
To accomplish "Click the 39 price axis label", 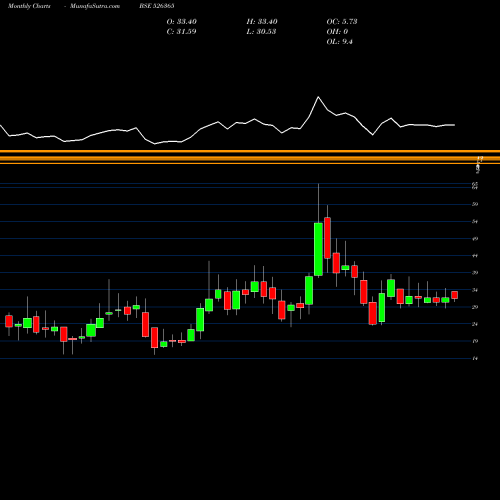I will 475,273.
